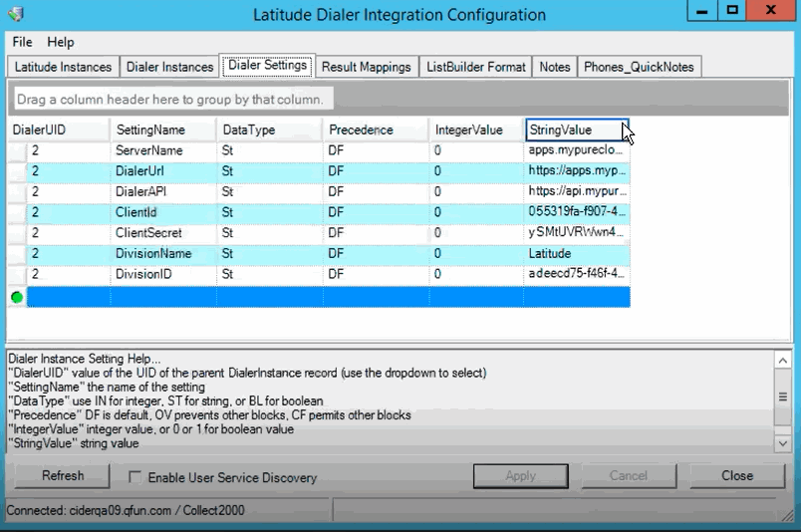This screenshot has height=532, width=801.
Task: Click the green new-row indicator dot
Action: tap(17, 297)
